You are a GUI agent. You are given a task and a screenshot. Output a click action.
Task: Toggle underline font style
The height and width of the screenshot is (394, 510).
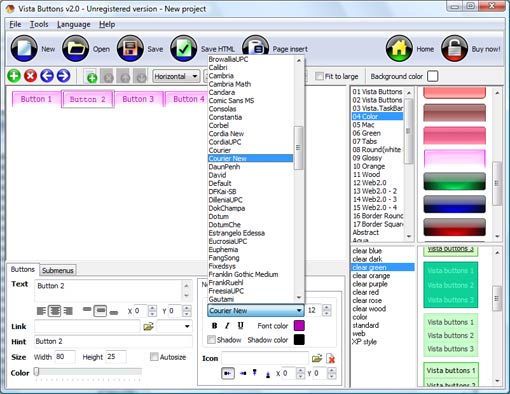(240, 326)
